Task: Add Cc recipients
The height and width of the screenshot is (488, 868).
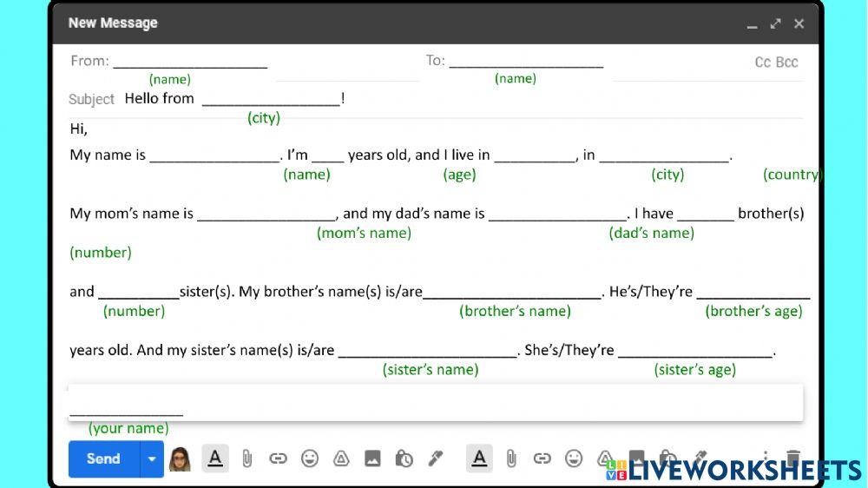Action: (763, 62)
